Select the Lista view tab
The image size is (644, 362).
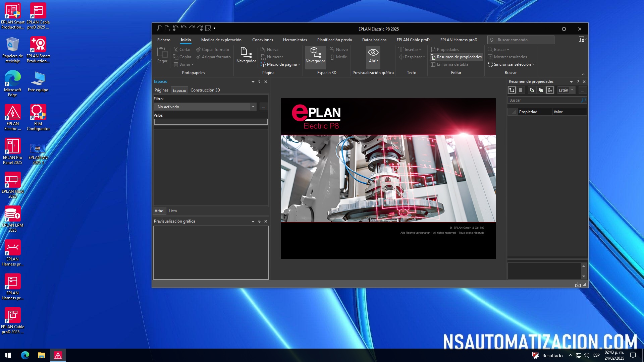coord(172,210)
